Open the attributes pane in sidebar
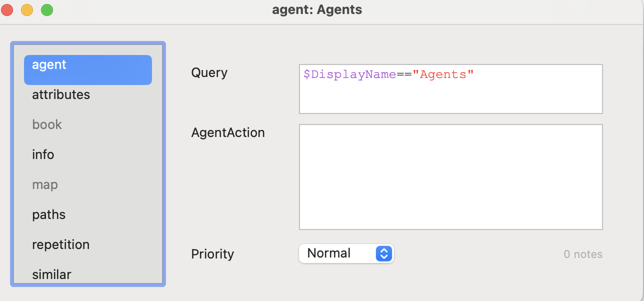 (x=61, y=95)
